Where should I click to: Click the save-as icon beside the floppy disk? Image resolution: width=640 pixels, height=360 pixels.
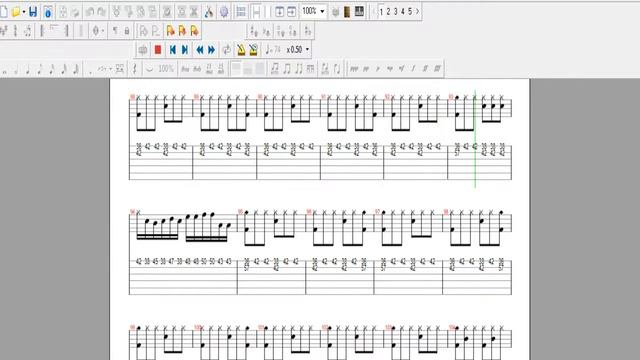(x=48, y=12)
